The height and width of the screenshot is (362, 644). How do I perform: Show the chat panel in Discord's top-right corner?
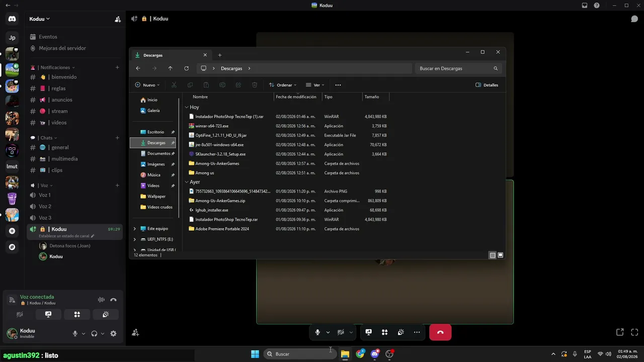pos(634,19)
